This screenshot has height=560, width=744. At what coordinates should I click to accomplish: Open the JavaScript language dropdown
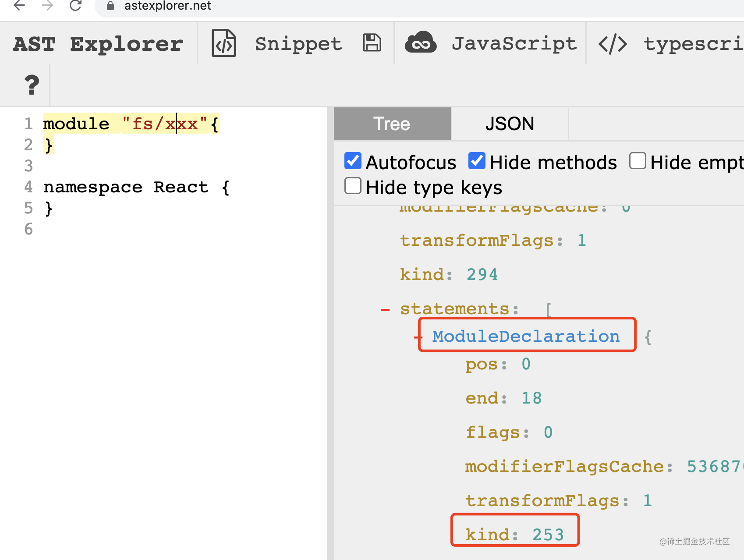pyautogui.click(x=514, y=43)
